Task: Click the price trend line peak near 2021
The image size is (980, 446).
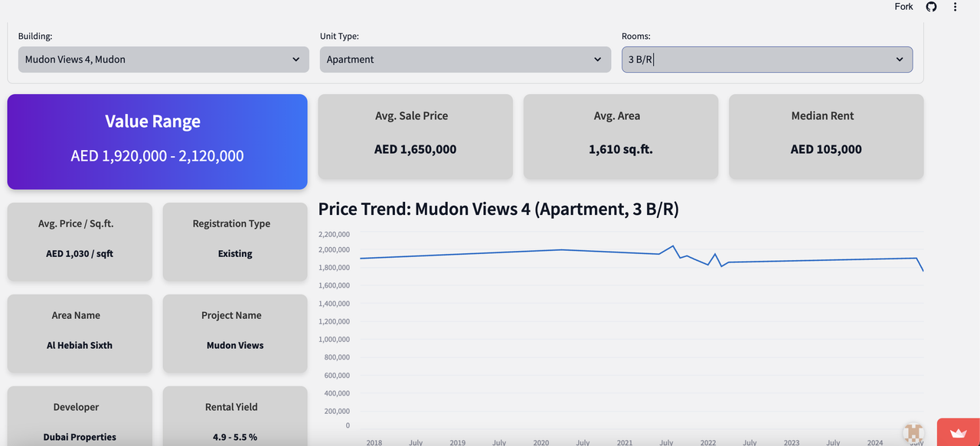Action: point(673,246)
